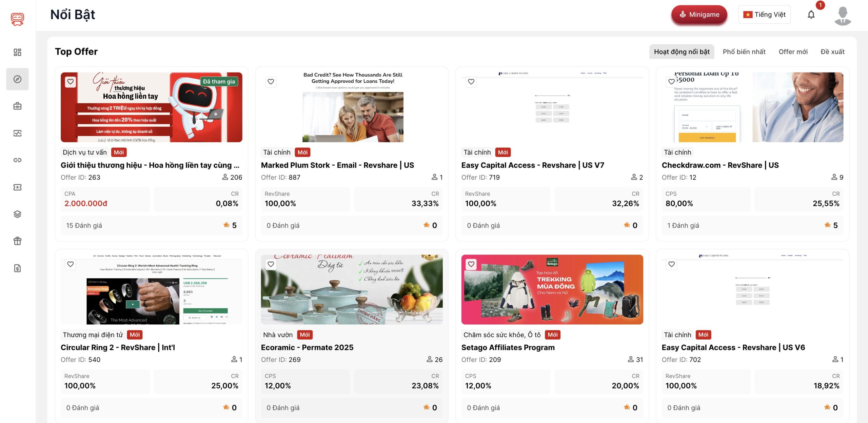Click the compass explore icon in sidebar
Screen dimensions: 868x423
click(17, 79)
